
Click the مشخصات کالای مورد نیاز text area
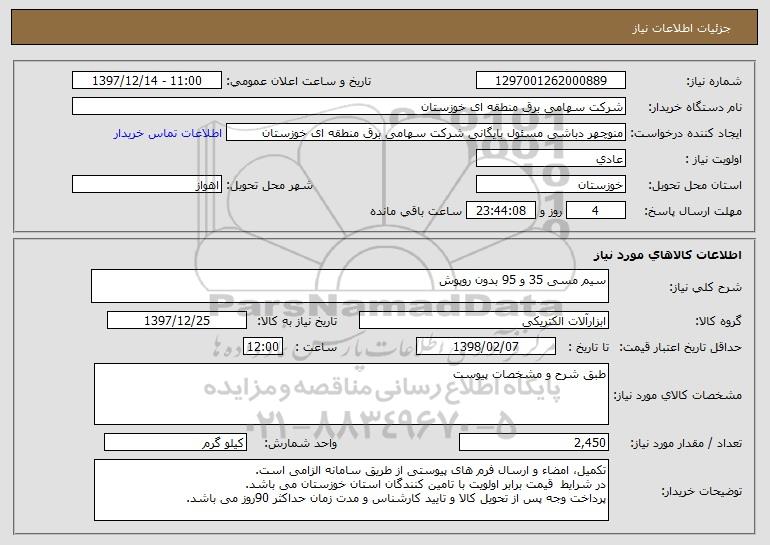[x=351, y=394]
